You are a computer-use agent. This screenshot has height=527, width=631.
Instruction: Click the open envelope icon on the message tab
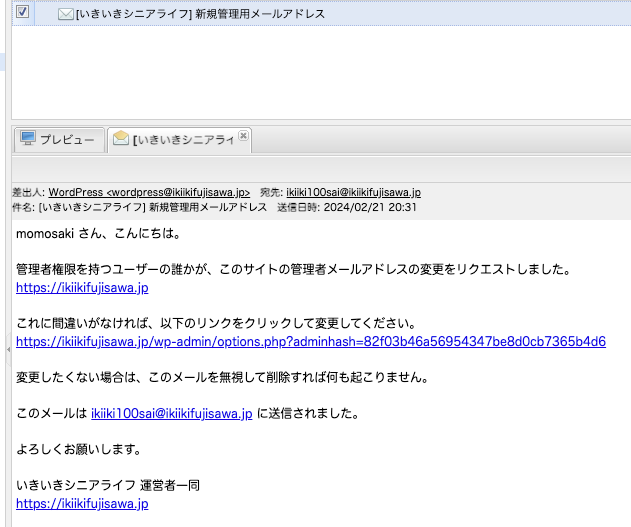coord(121,138)
